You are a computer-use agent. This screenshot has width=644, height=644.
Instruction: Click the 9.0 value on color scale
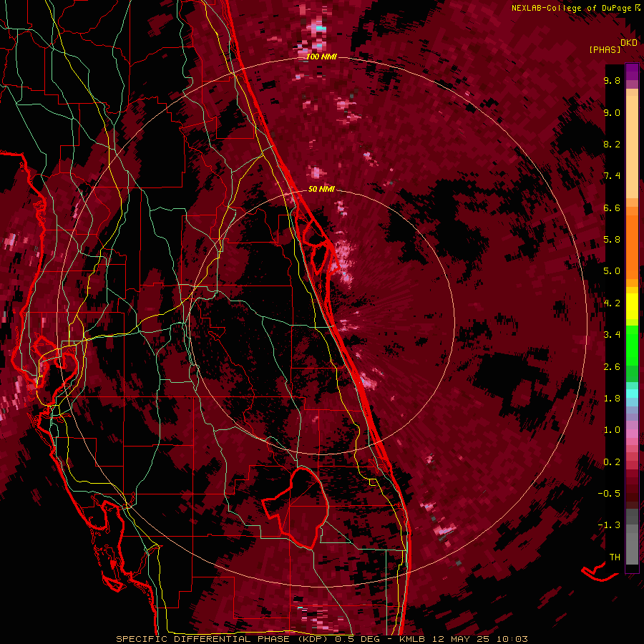612,113
